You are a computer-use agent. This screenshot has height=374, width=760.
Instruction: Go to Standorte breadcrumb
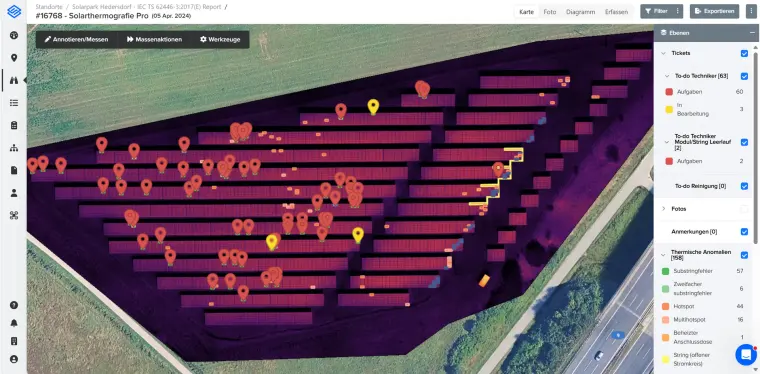(48, 7)
